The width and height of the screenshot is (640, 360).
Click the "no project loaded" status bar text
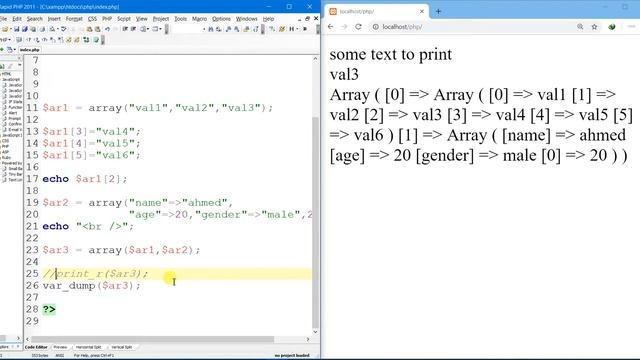click(x=292, y=356)
